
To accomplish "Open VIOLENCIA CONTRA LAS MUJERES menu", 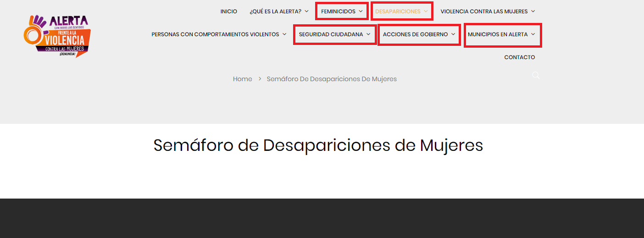I will 484,11.
